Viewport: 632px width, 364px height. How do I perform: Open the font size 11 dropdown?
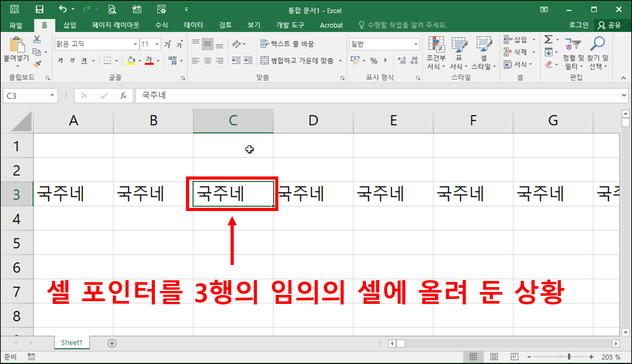[157, 44]
